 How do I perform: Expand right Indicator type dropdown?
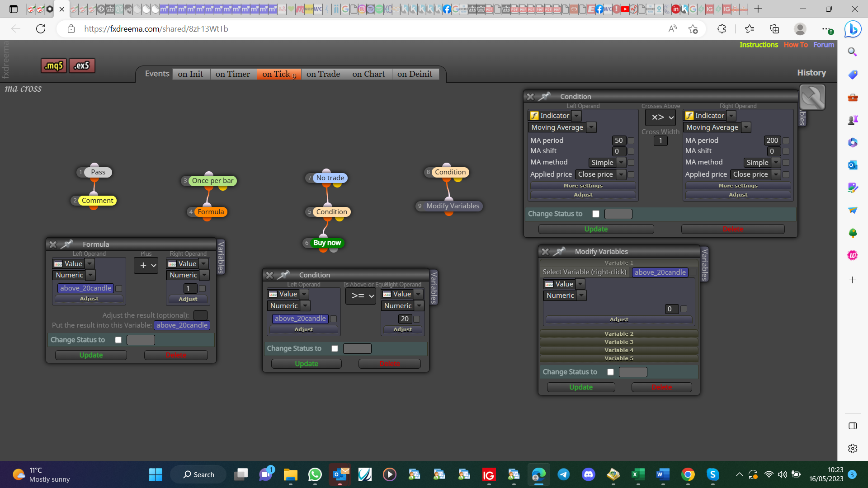coord(731,116)
